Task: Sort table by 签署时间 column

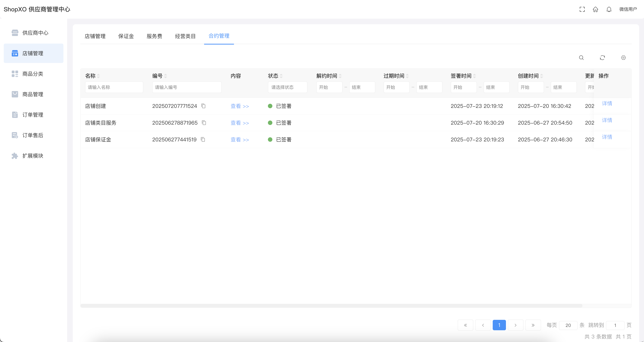Action: click(x=474, y=76)
